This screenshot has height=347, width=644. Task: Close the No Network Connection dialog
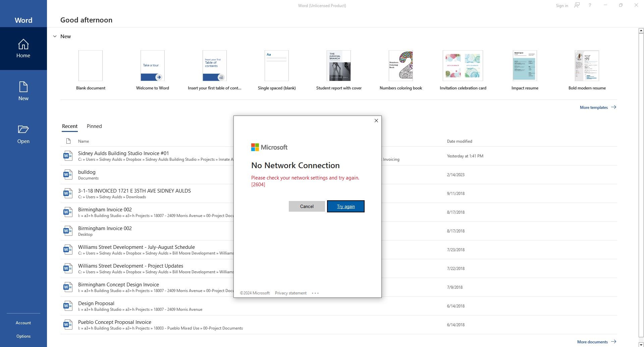click(376, 121)
